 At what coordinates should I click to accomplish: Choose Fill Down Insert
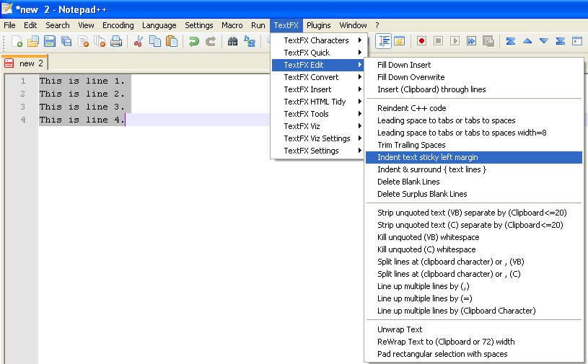(x=474, y=65)
